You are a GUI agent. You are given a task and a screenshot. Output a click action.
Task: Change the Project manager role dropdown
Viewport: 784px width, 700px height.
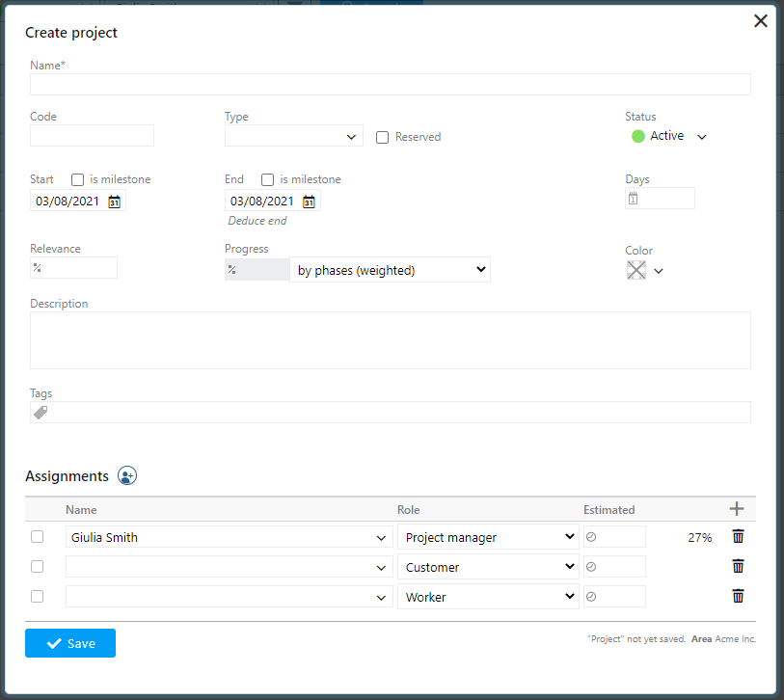click(488, 537)
